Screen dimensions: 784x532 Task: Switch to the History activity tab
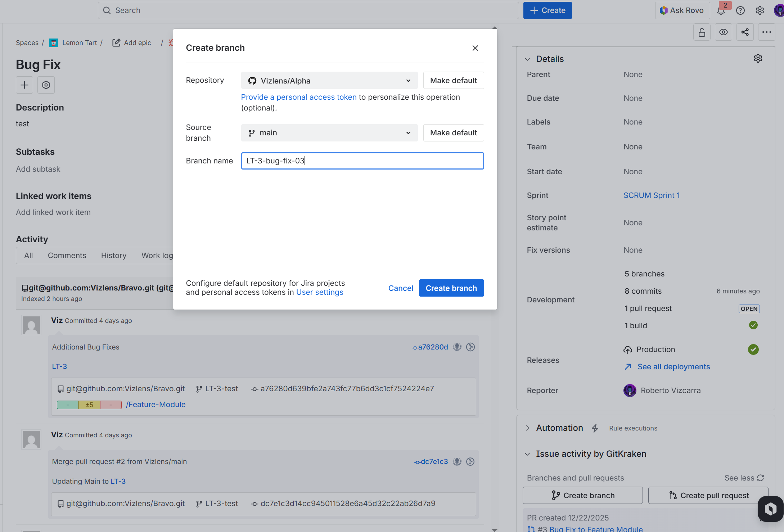114,256
